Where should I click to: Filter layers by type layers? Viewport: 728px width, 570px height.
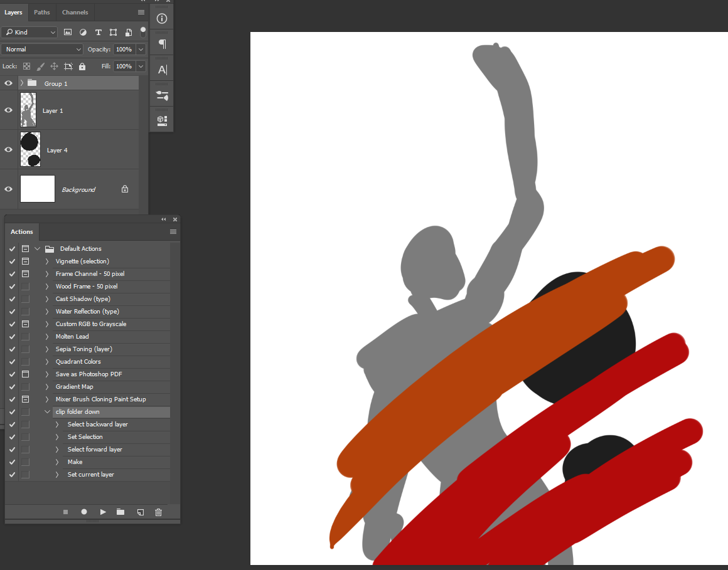[x=98, y=32]
